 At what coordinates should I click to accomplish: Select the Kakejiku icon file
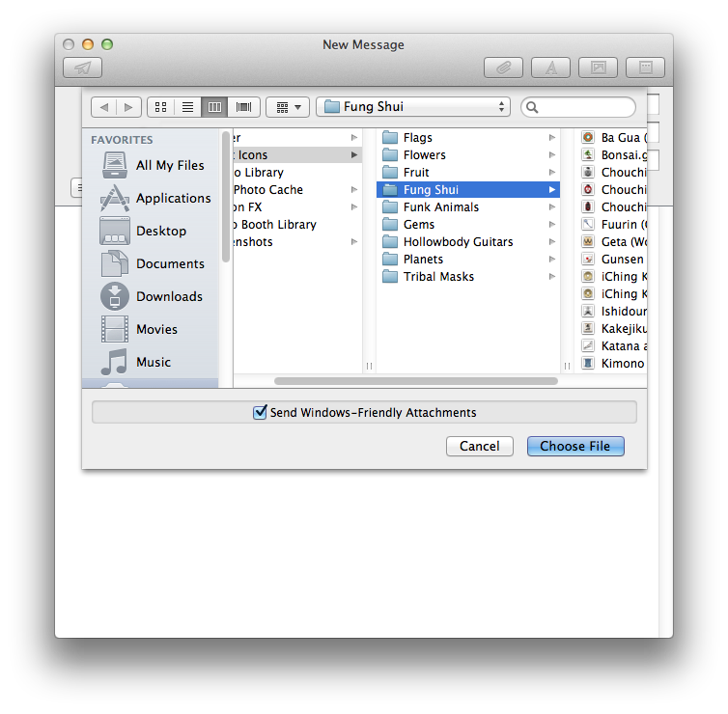tap(610, 329)
